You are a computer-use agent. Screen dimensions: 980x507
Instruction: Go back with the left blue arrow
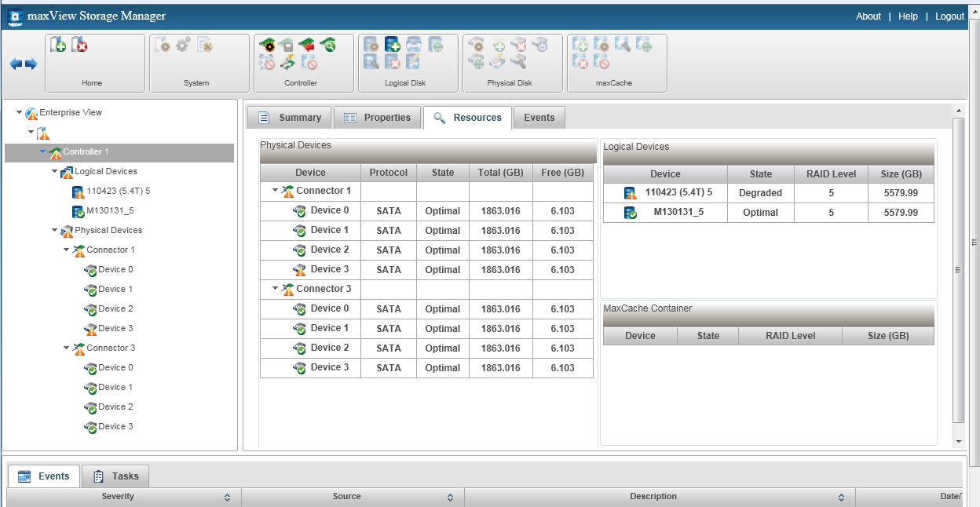[16, 64]
